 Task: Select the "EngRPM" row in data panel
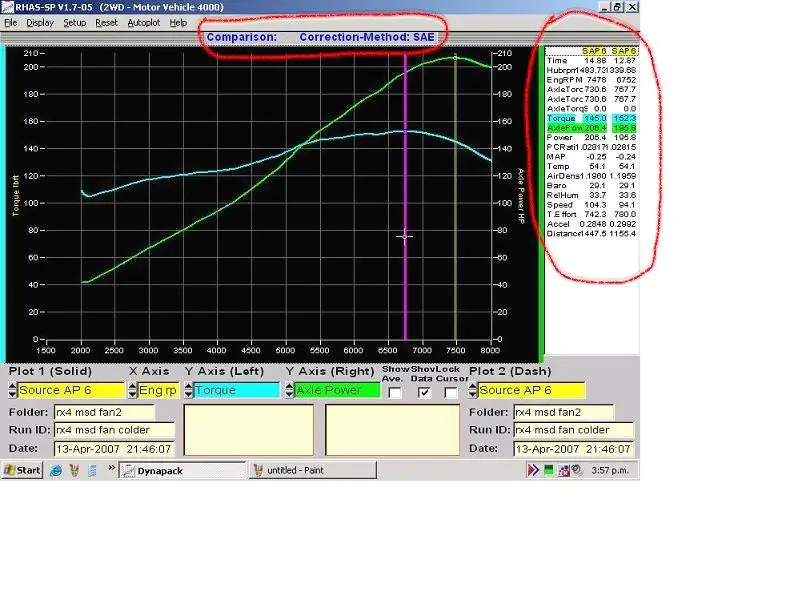click(591, 80)
